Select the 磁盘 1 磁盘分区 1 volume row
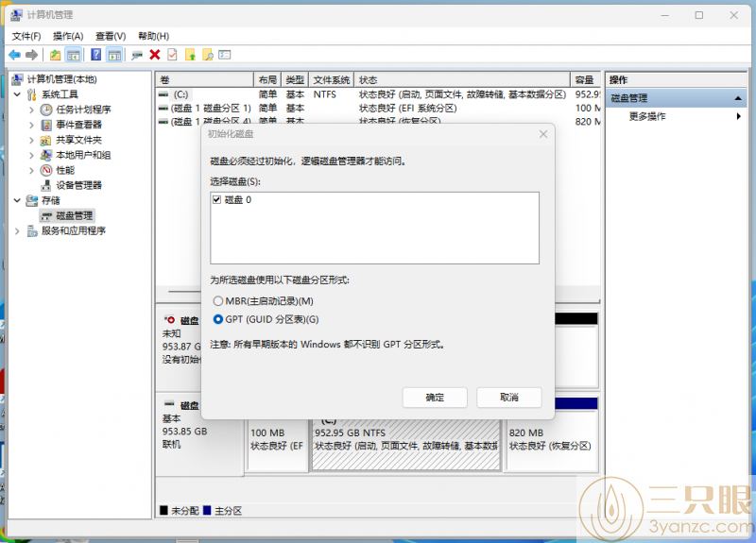 [x=379, y=109]
